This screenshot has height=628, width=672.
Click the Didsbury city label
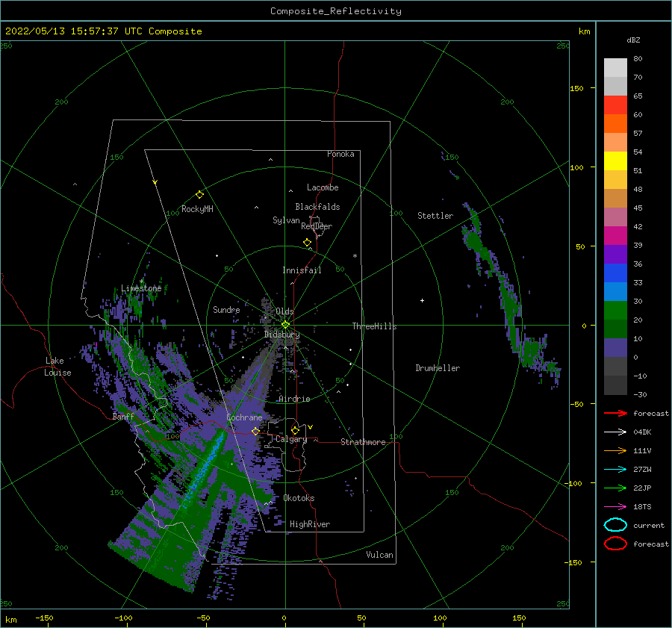282,335
